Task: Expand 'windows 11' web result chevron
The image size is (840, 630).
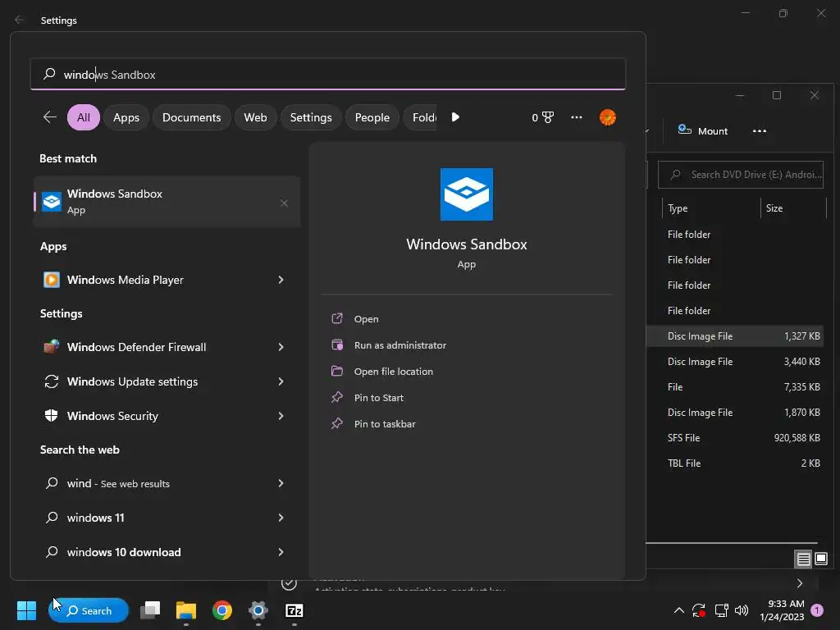Action: pyautogui.click(x=281, y=518)
